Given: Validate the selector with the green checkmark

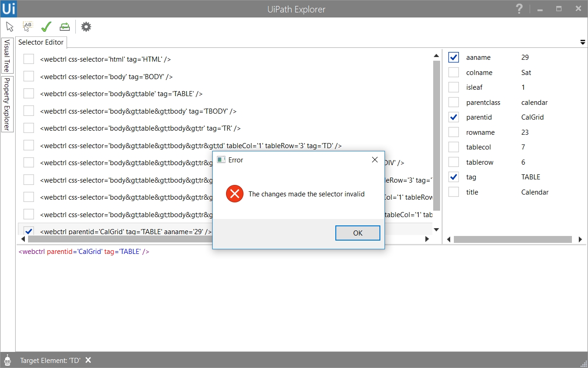Looking at the screenshot, I should click(46, 27).
